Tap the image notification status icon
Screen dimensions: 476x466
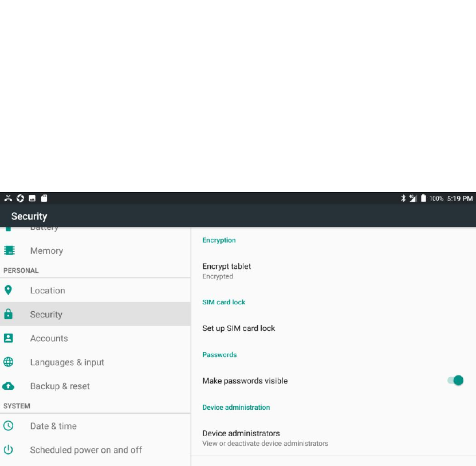point(32,198)
